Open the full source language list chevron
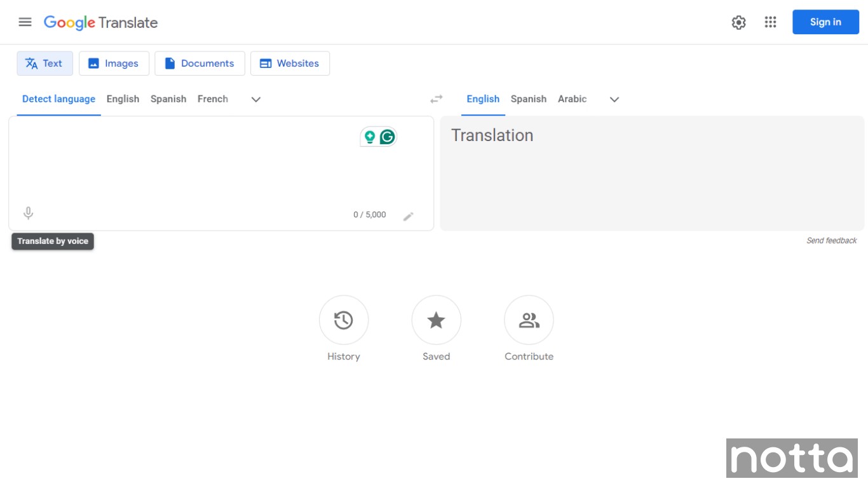Viewport: 868px width, 488px height. tap(255, 99)
